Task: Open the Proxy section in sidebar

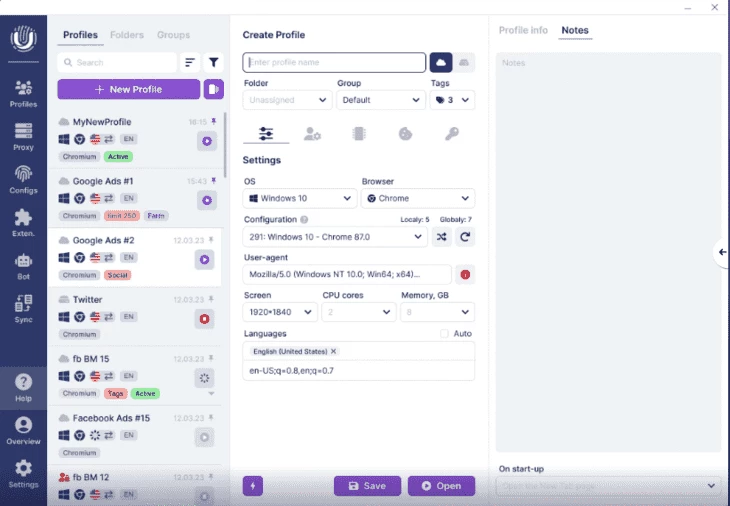Action: point(23,136)
